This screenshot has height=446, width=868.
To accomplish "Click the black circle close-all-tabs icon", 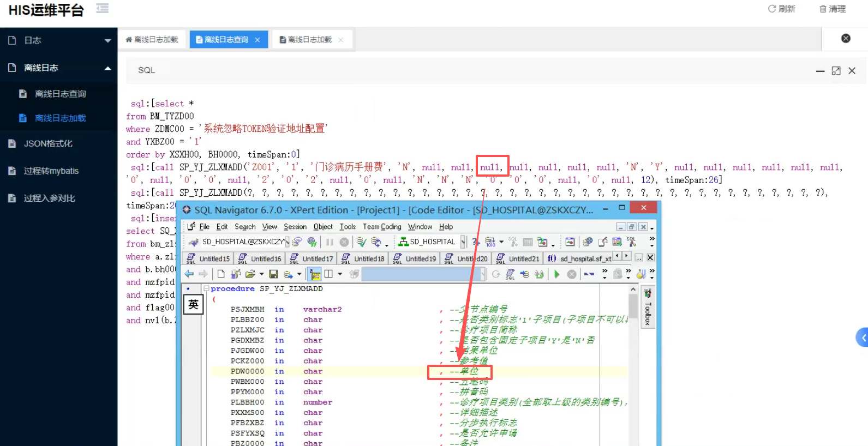I will 846,38.
